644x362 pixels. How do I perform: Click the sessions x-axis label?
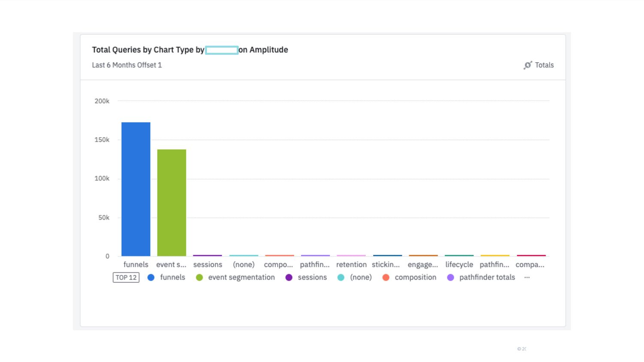(208, 265)
